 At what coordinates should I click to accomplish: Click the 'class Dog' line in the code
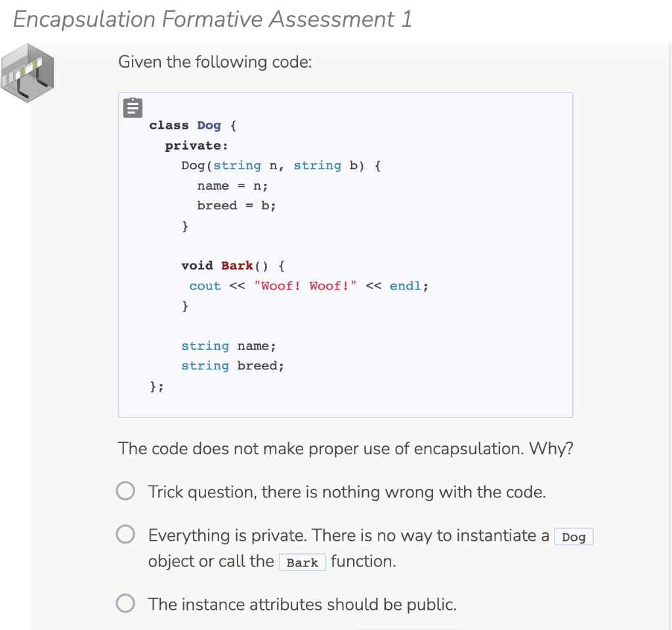tap(190, 125)
